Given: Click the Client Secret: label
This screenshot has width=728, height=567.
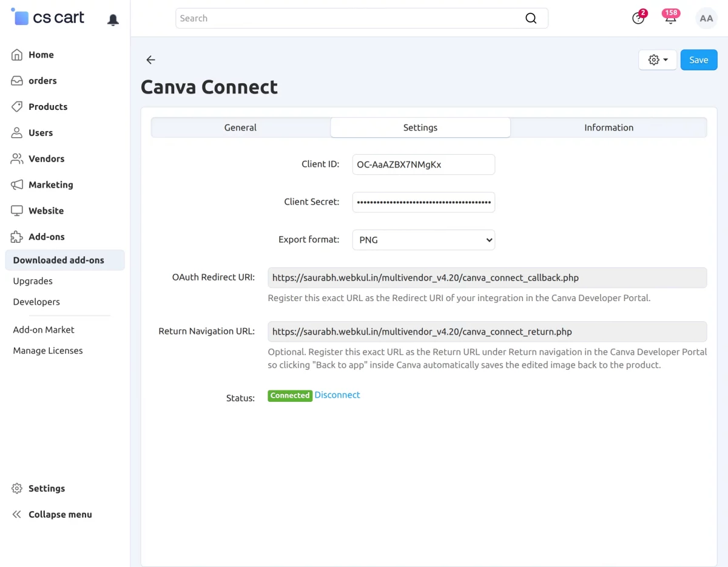Looking at the screenshot, I should 312,202.
